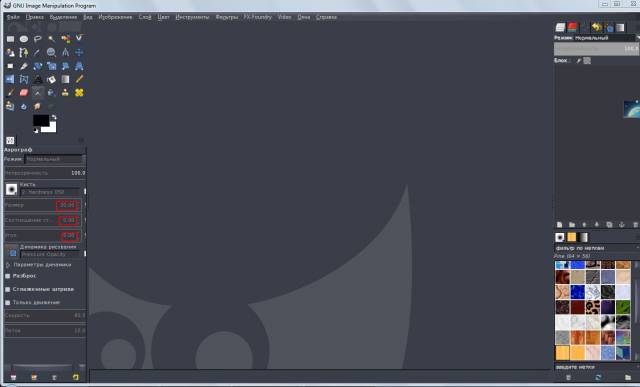Click the brush preview thumbnail button

[11, 189]
